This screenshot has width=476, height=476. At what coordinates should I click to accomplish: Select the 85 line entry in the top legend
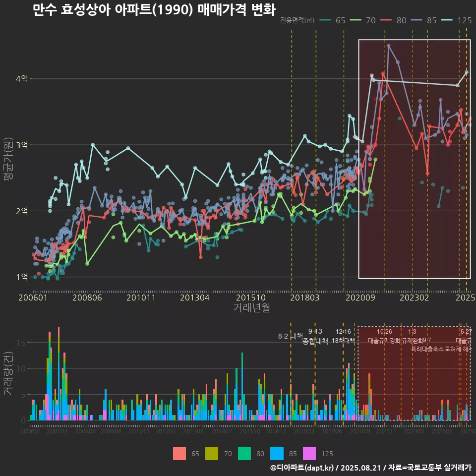(424, 20)
